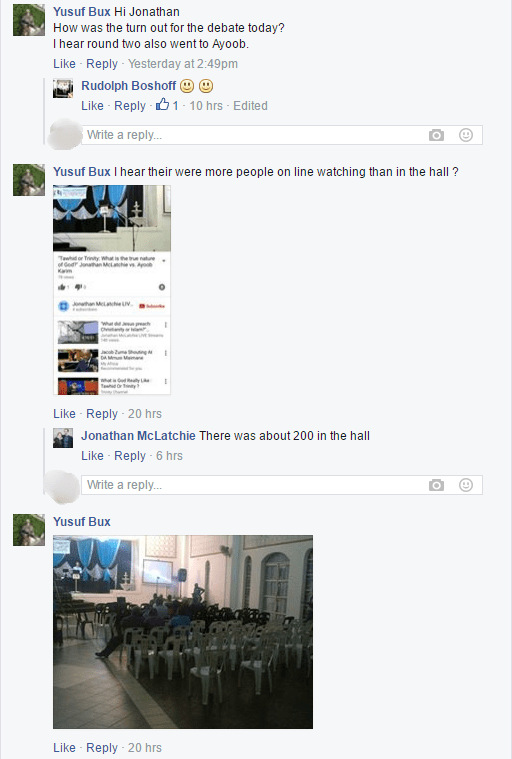This screenshot has height=759, width=512.
Task: Like Yusuf Bux's debate turnout comment
Action: click(64, 64)
